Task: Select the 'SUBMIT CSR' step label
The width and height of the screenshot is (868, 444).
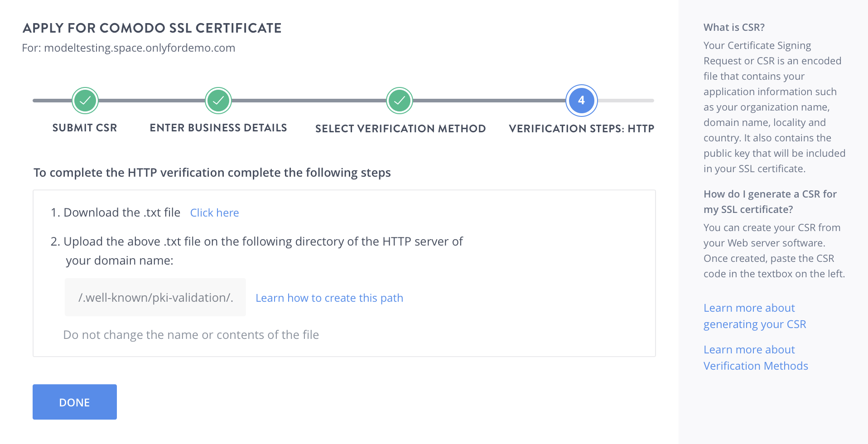Action: (85, 128)
